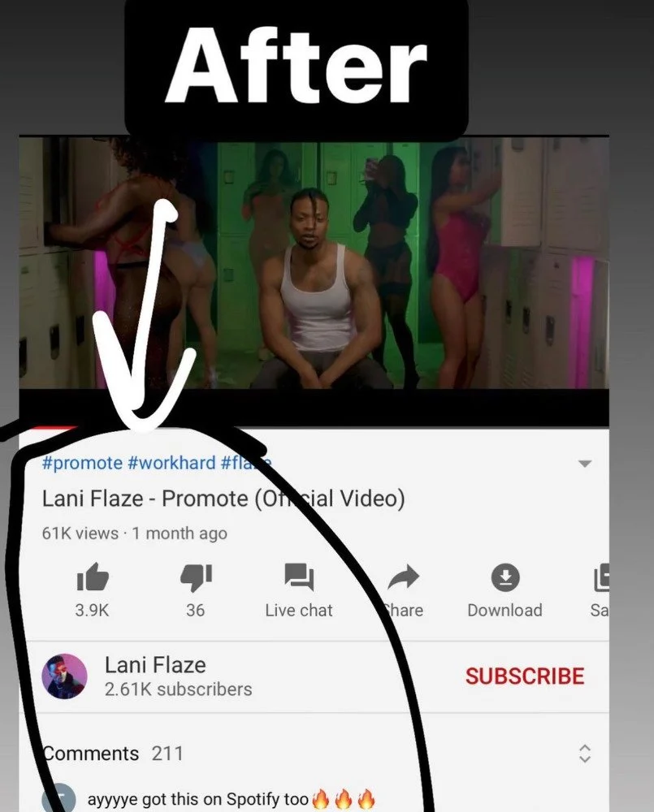Tap the Comments 211 header
The height and width of the screenshot is (812, 654).
tap(112, 753)
